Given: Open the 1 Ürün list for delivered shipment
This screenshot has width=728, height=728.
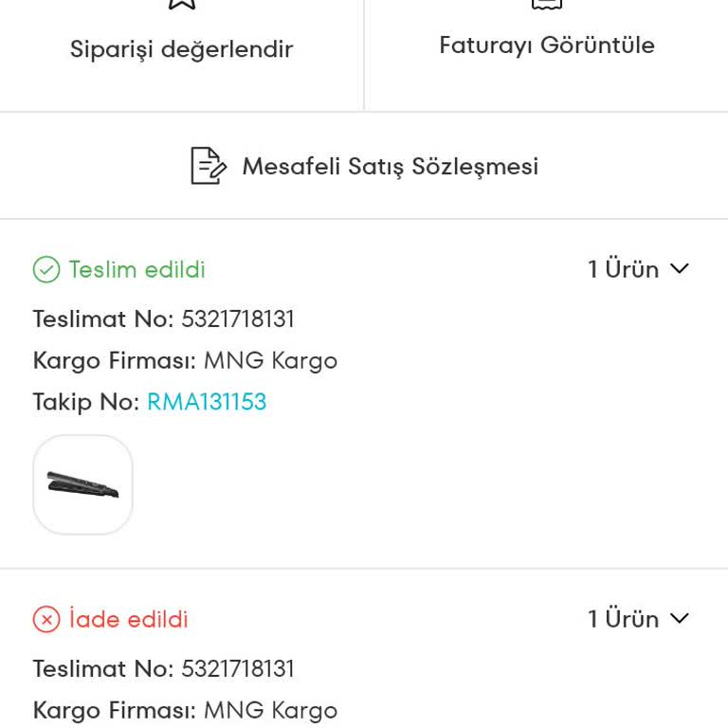Looking at the screenshot, I should (623, 269).
